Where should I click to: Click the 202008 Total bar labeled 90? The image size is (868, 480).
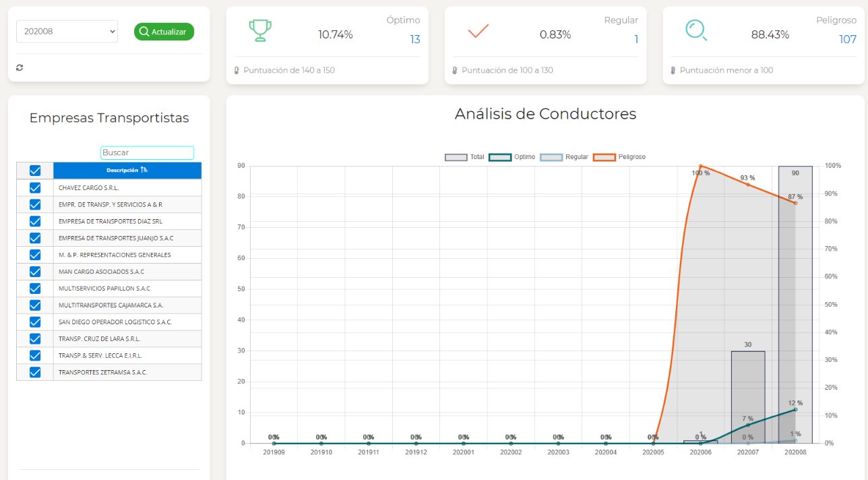(x=795, y=305)
